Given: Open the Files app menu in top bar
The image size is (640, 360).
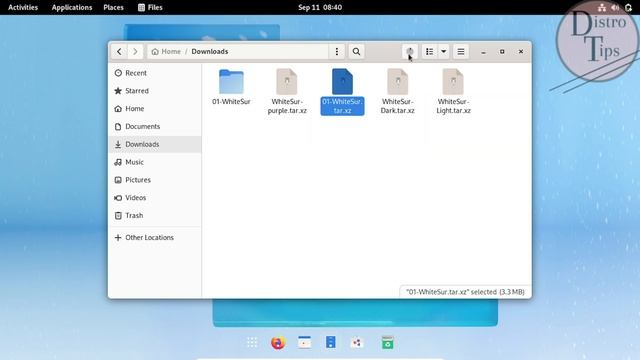Looking at the screenshot, I should tap(150, 7).
